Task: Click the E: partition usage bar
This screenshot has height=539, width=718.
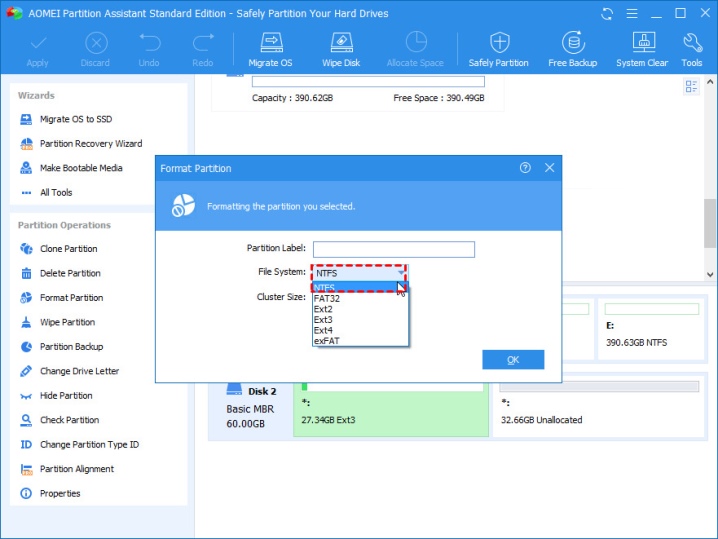Action: pos(652,309)
